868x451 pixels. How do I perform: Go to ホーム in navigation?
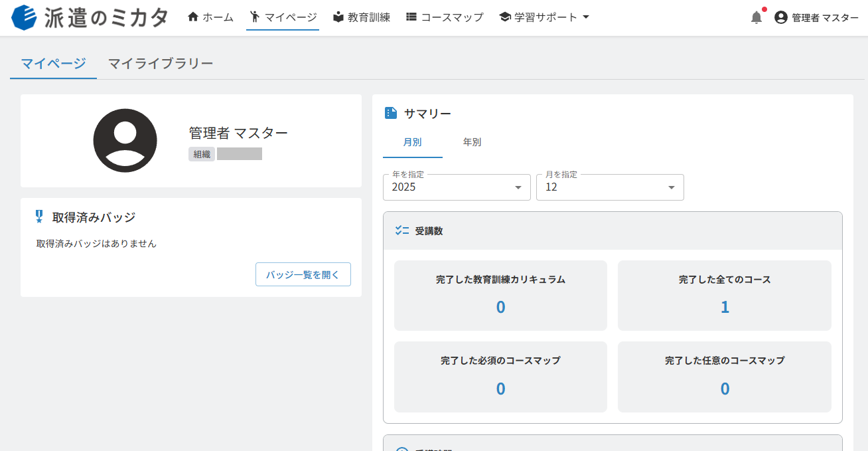coord(210,17)
